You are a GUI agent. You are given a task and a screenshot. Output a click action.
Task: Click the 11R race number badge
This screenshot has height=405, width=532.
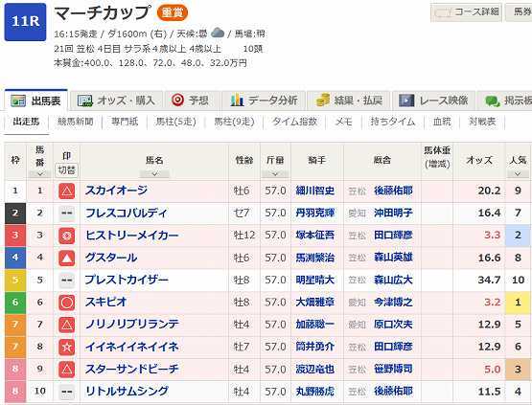[26, 22]
